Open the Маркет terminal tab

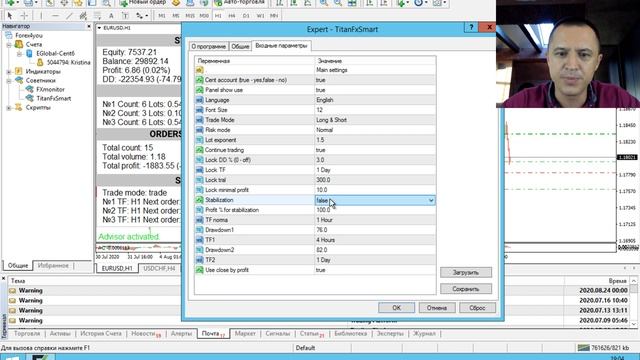coord(245,334)
